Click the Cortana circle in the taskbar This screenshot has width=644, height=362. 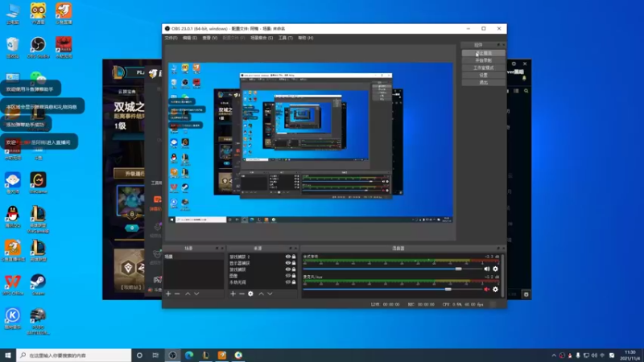click(x=139, y=355)
